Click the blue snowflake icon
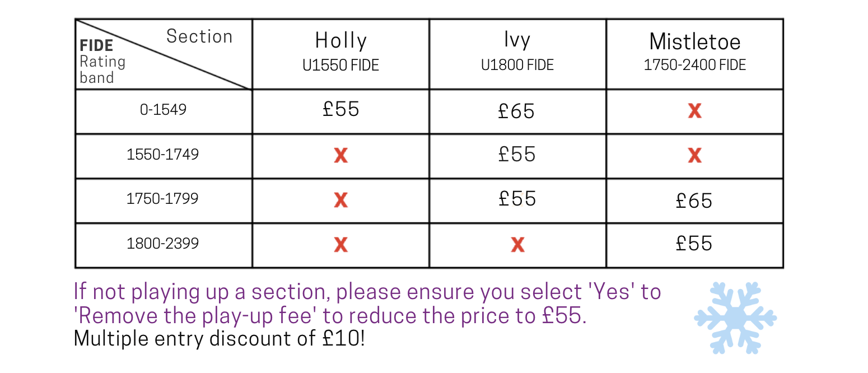The height and width of the screenshot is (373, 868). point(735,318)
